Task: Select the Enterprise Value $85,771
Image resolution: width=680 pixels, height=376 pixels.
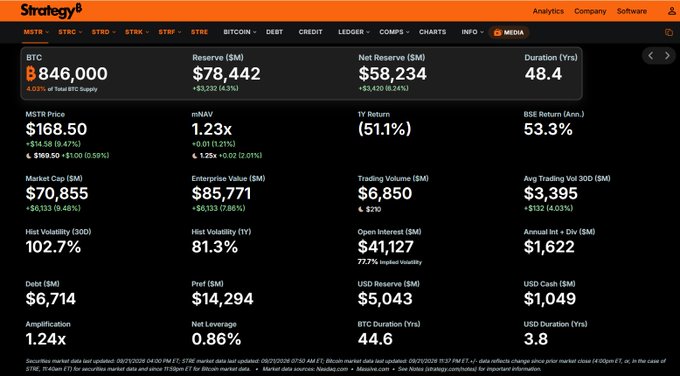Action: pos(221,193)
